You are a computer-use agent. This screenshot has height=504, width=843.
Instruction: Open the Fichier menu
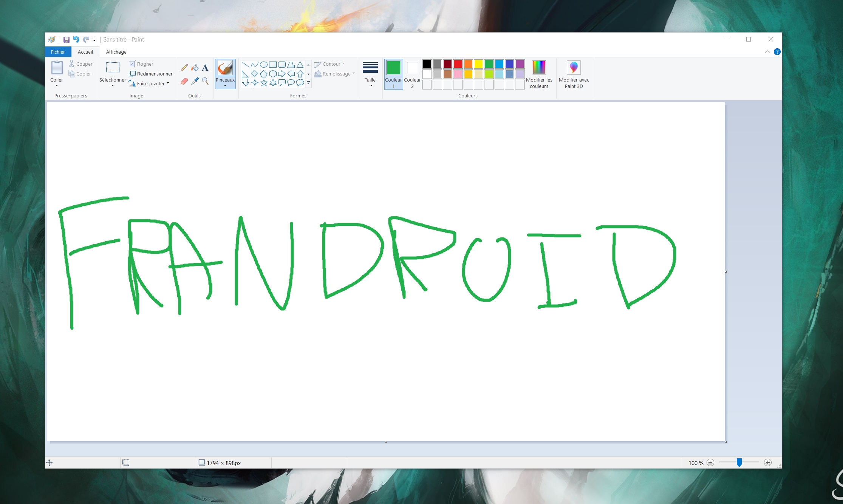[58, 52]
